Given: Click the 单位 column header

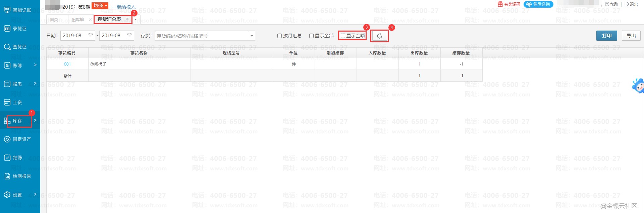Looking at the screenshot, I should pos(293,53).
